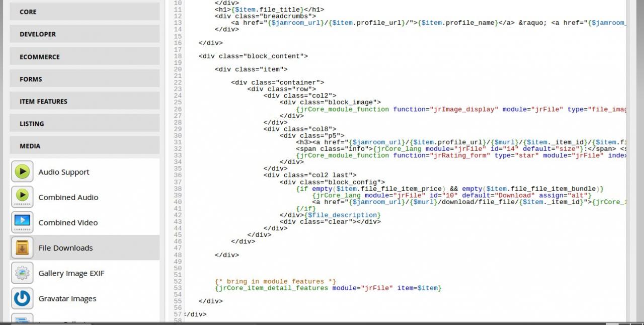Collapse the MEDIA category
The height and width of the screenshot is (325, 644).
coord(85,146)
